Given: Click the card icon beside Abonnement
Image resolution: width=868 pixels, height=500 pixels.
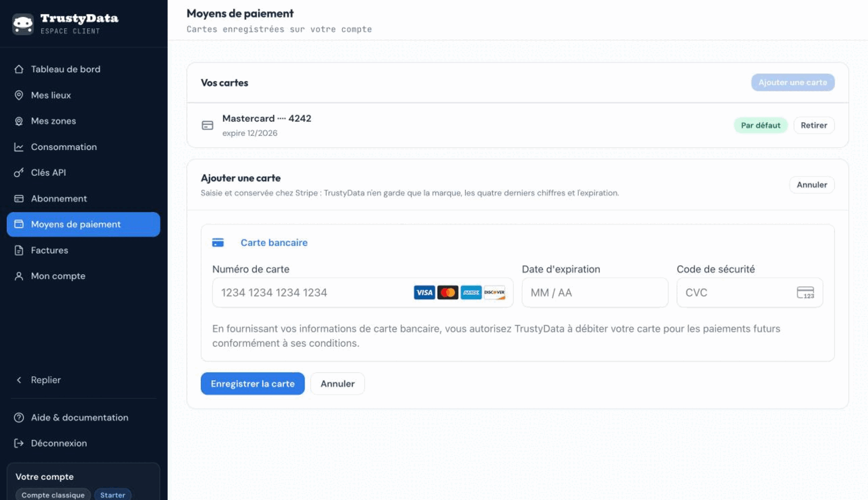Looking at the screenshot, I should tap(19, 198).
